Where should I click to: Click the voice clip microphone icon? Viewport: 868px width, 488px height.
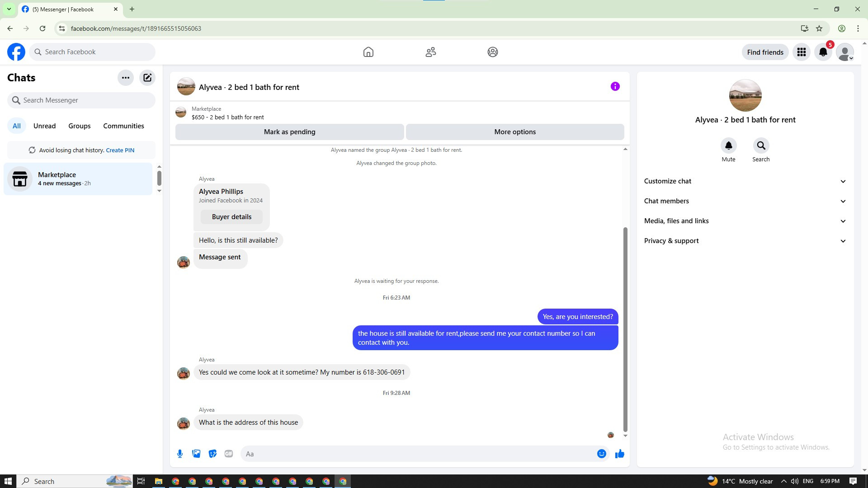[x=180, y=454]
